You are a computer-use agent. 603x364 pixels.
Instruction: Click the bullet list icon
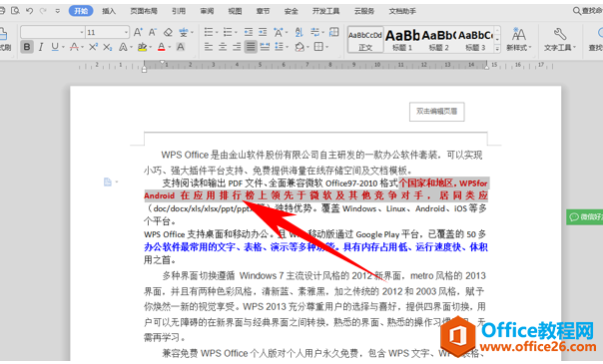click(x=209, y=32)
